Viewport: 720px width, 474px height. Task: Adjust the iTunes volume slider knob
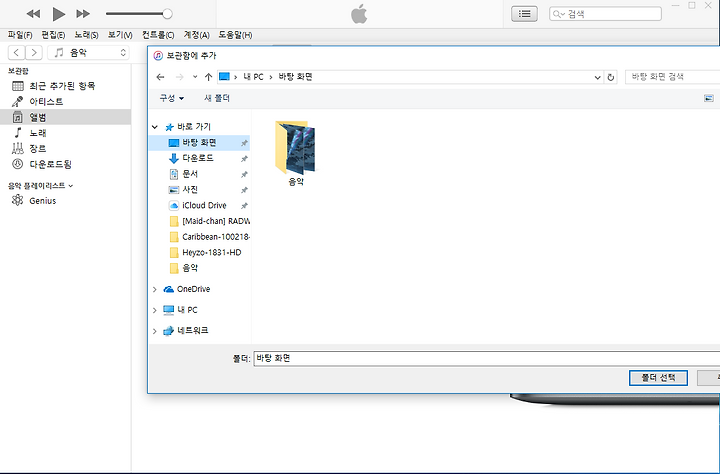(x=168, y=14)
